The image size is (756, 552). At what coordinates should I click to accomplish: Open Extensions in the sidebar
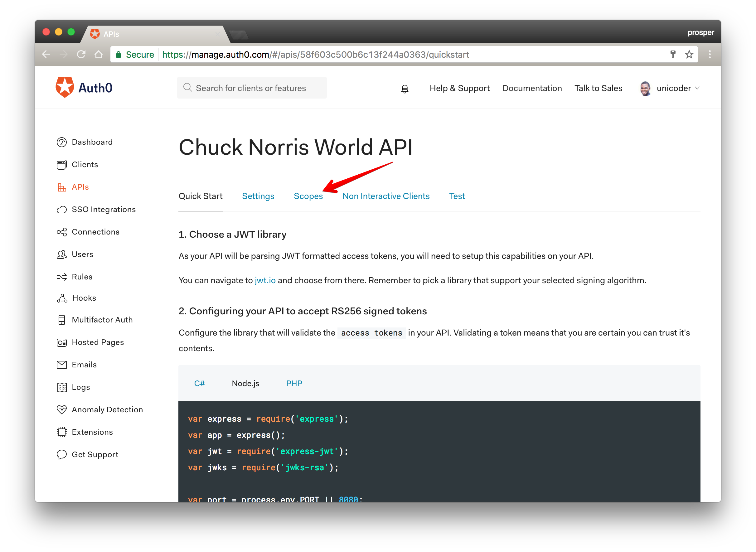pyautogui.click(x=92, y=432)
